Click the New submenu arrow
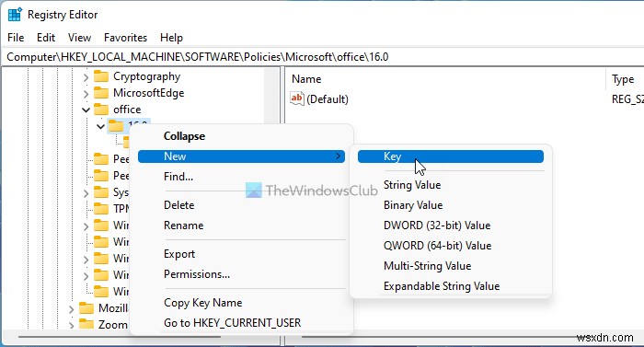 tap(338, 156)
